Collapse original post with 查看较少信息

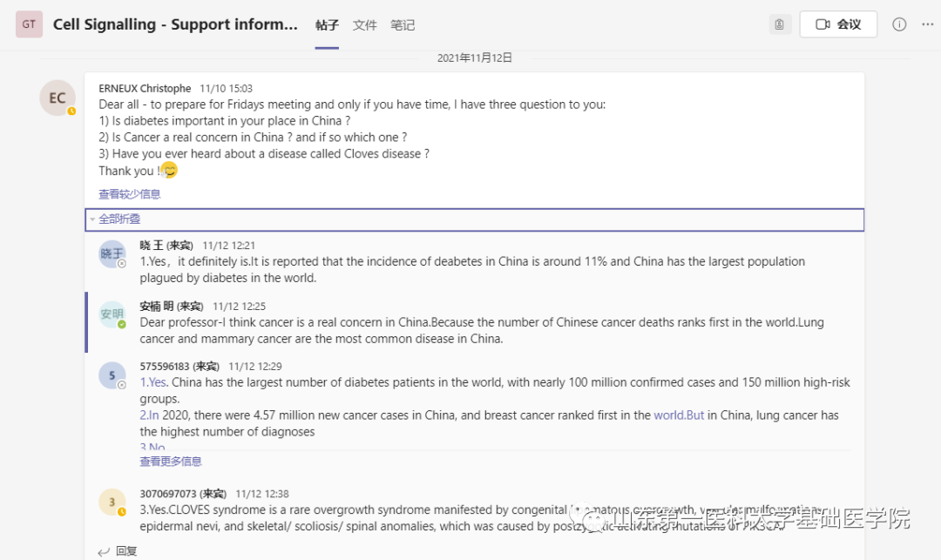click(x=130, y=194)
